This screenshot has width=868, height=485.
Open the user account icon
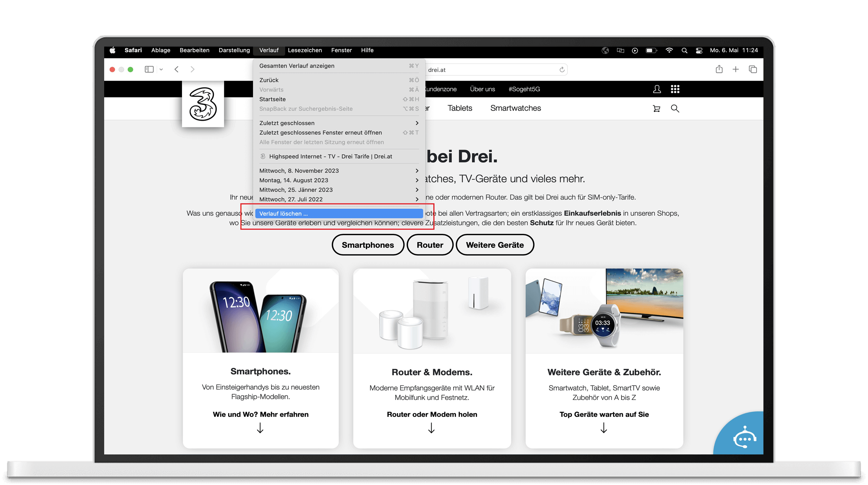657,89
